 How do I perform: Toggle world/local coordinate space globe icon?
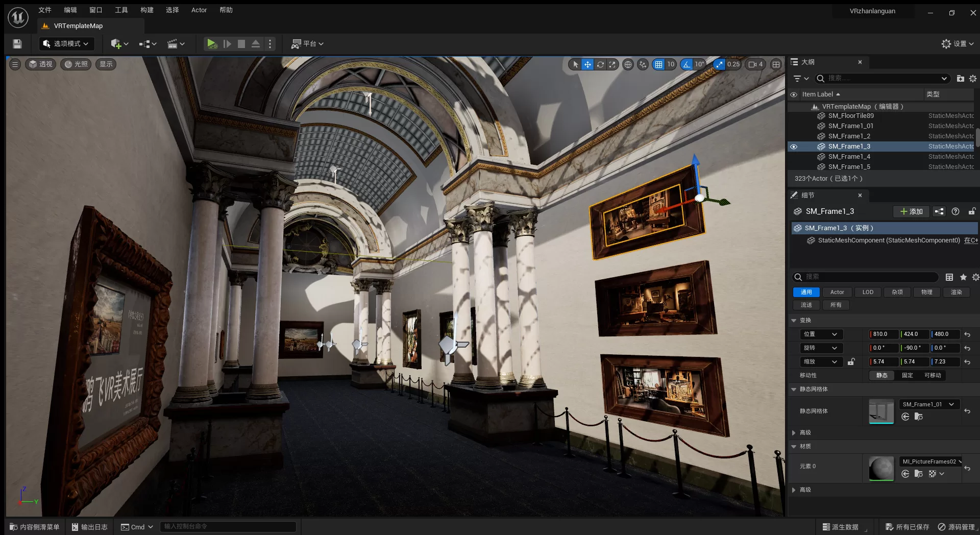(x=628, y=64)
